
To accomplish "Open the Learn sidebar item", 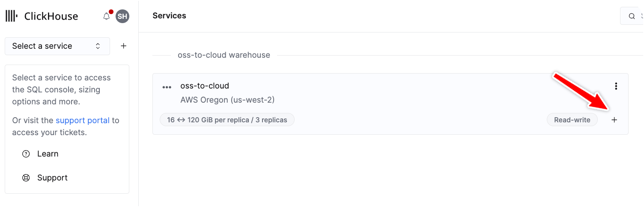I will [x=48, y=154].
